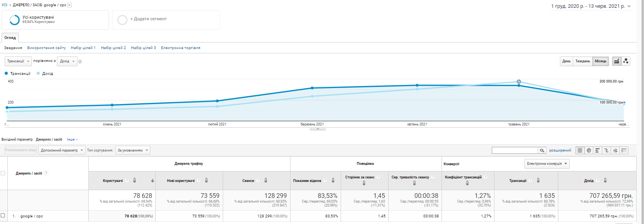The width and height of the screenshot is (644, 224).
Task: Switch chart to line graph view
Action: click(x=616, y=61)
